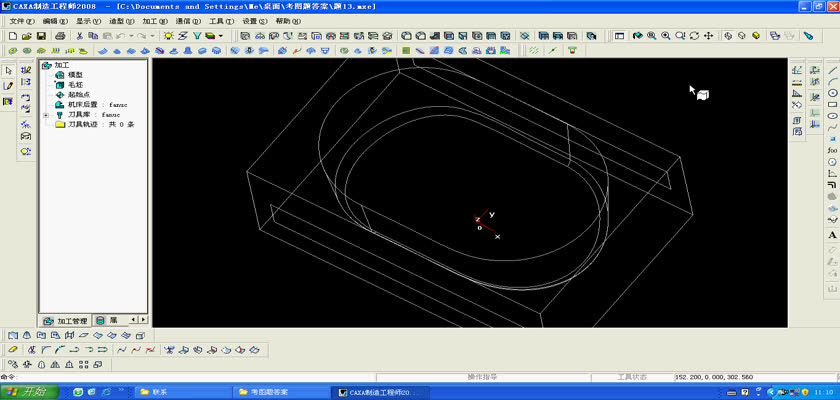Image resolution: width=840 pixels, height=400 pixels.
Task: Click the green T-shaped simulation icon
Action: click(573, 50)
